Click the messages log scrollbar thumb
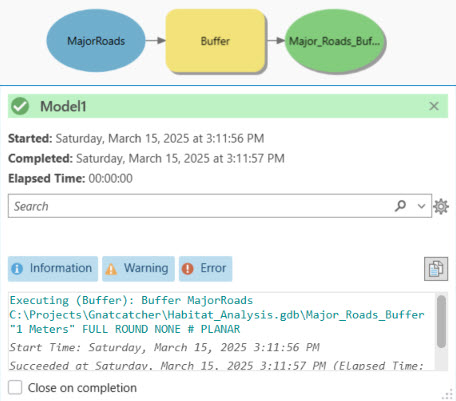 441,321
